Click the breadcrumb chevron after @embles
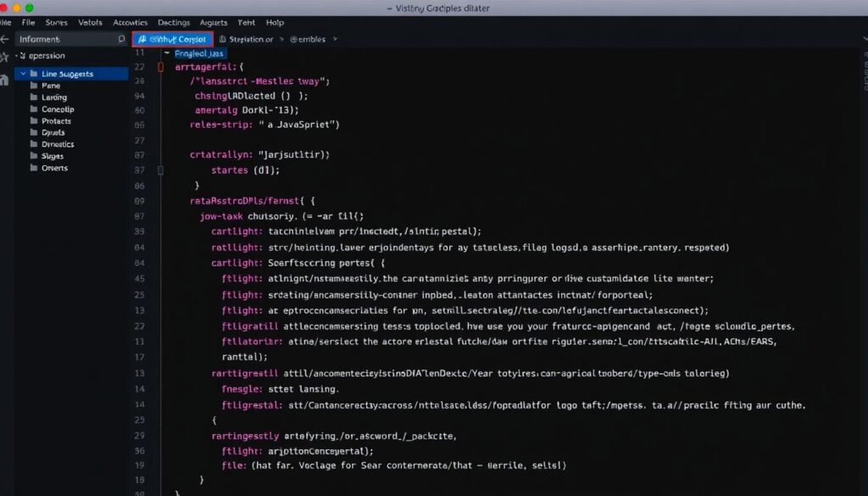868x496 pixels. click(334, 39)
